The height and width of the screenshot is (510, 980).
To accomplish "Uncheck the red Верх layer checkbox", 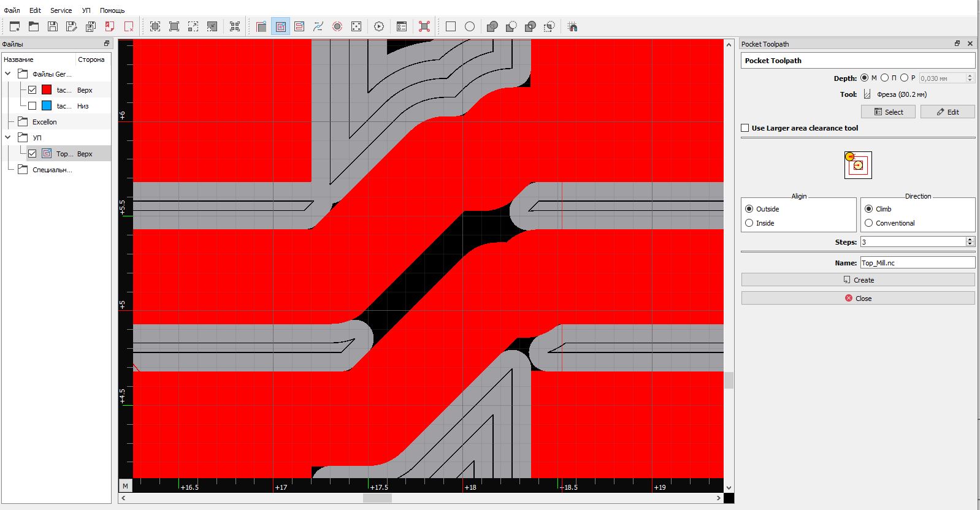I will point(33,90).
